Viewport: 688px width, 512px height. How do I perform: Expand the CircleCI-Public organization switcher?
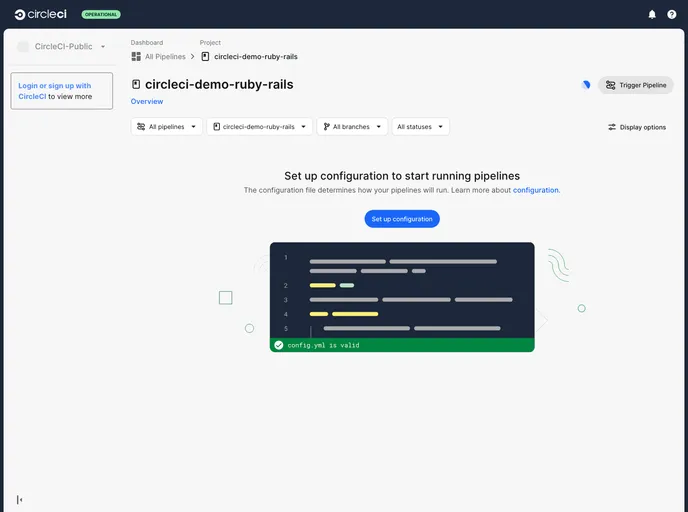(x=61, y=47)
